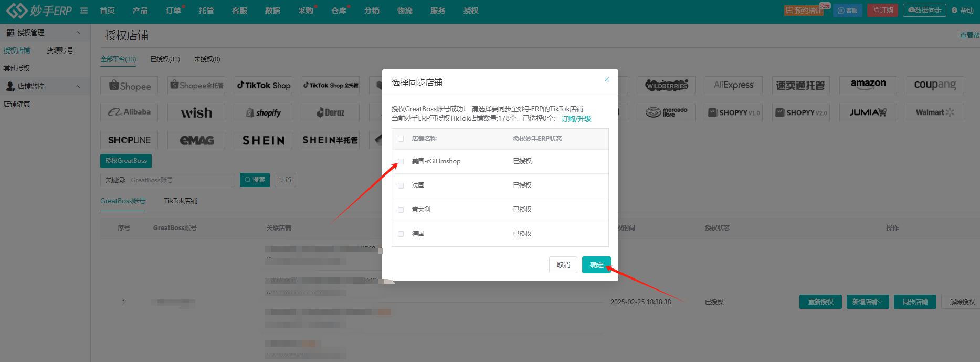
Task: Select the Coupang platform tile
Action: tap(935, 85)
